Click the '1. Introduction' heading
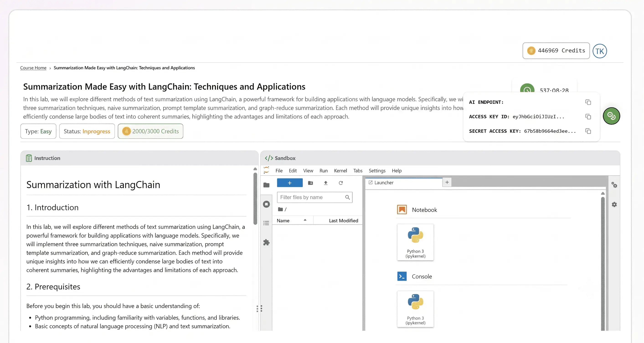This screenshot has height=343, width=644. pos(52,207)
